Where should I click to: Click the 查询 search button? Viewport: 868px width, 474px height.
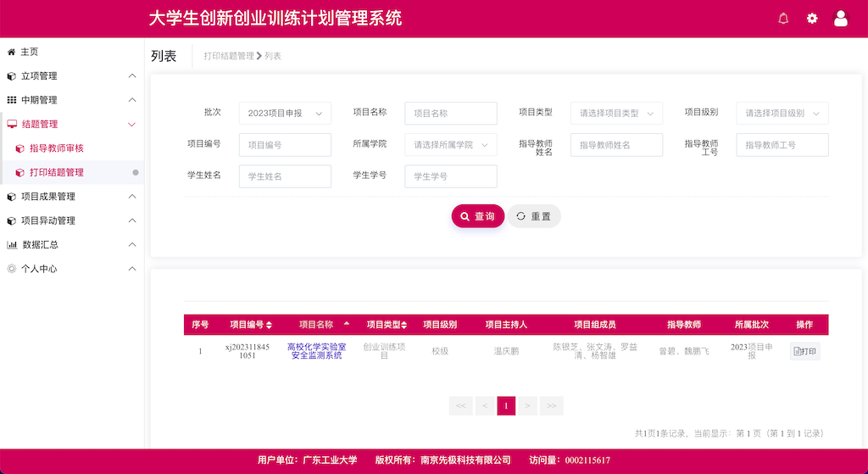pos(477,216)
